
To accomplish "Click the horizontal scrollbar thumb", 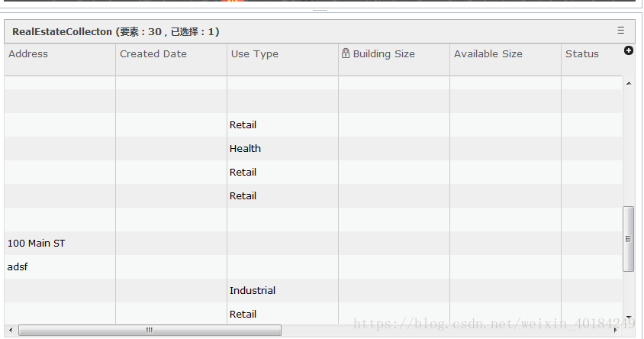I will pos(150,330).
